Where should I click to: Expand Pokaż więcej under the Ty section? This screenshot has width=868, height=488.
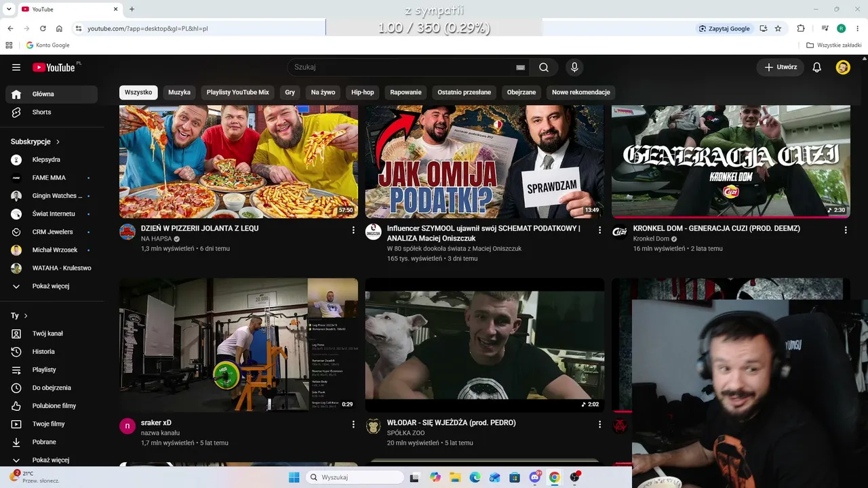coord(52,460)
